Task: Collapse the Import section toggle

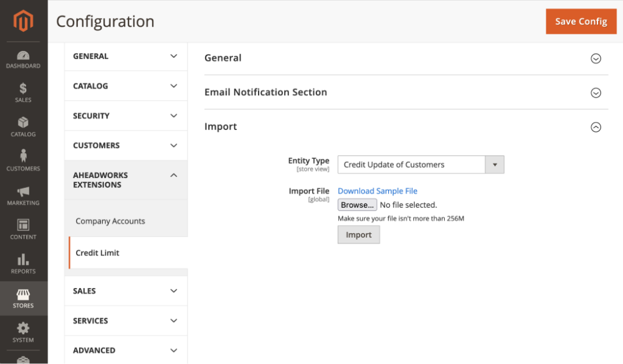Action: click(596, 127)
